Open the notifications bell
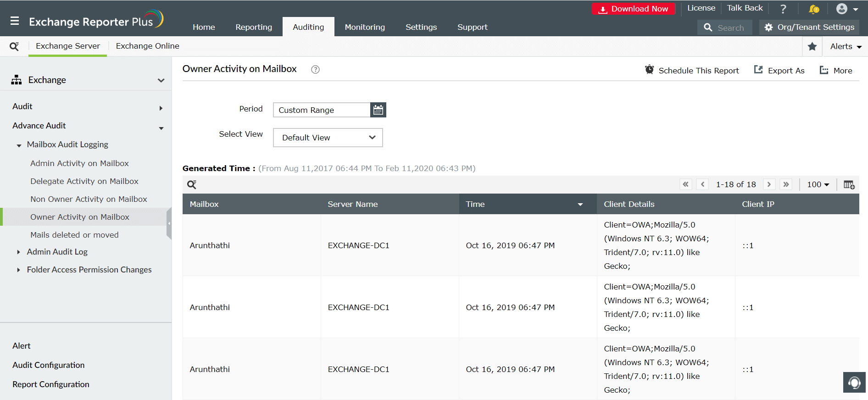 [814, 9]
